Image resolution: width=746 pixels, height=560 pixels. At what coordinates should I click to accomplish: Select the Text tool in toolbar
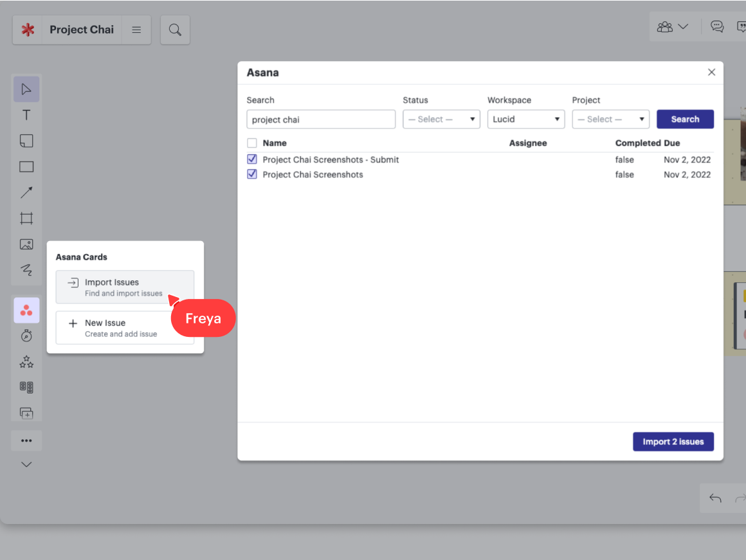tap(26, 115)
